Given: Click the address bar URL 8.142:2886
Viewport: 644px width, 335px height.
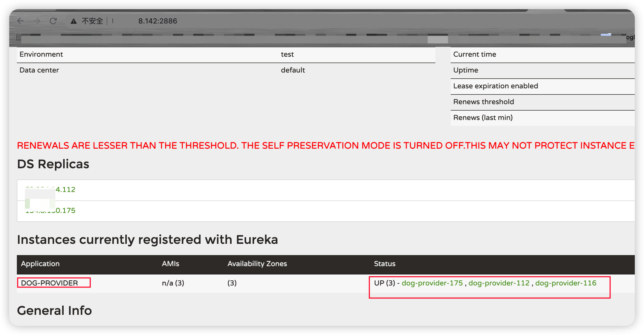Looking at the screenshot, I should point(158,21).
